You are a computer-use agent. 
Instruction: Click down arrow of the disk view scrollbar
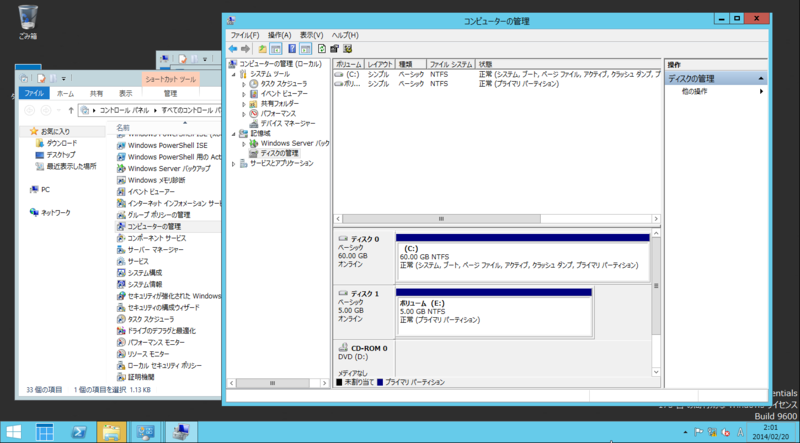pos(656,372)
